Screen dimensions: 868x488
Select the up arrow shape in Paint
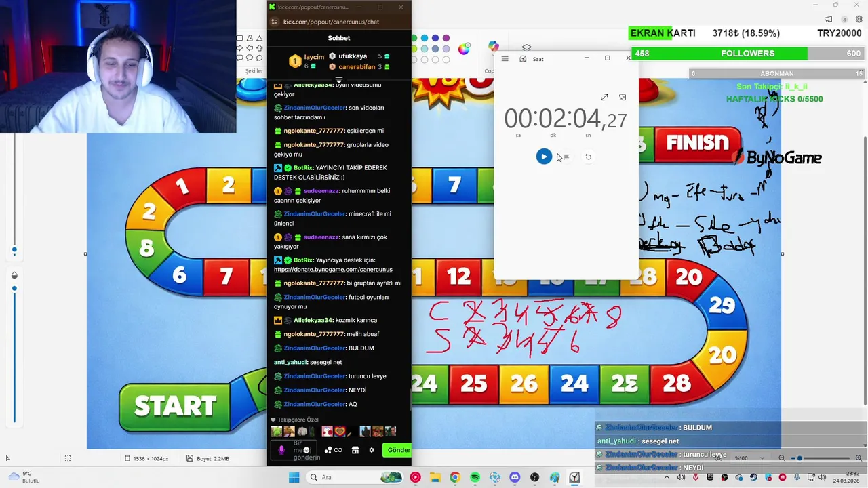coord(259,48)
